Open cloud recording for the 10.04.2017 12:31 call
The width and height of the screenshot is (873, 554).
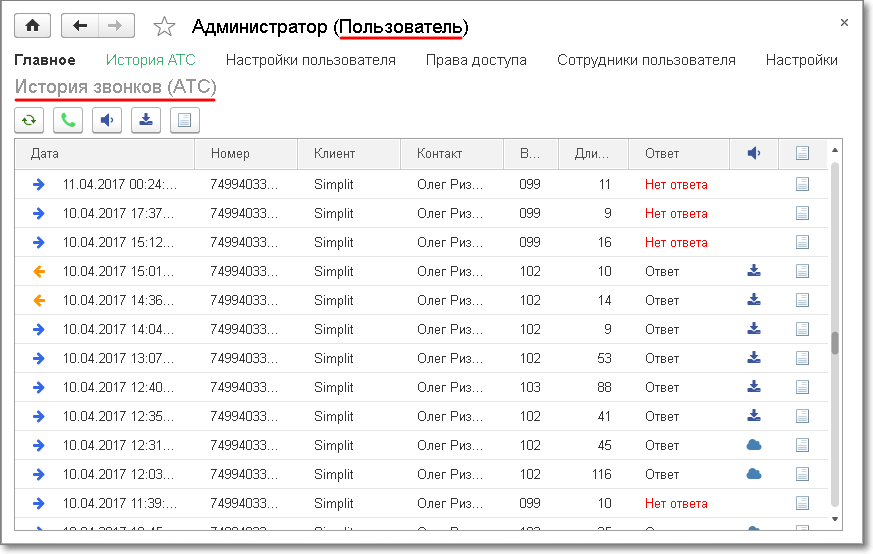click(x=754, y=445)
